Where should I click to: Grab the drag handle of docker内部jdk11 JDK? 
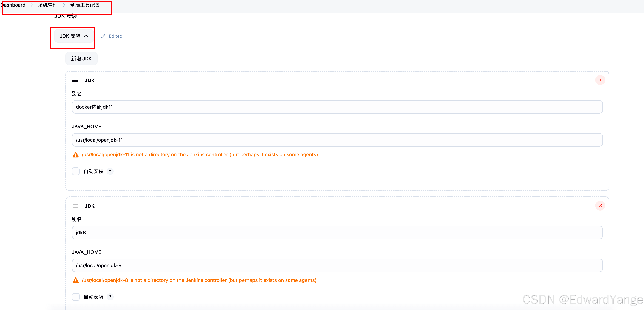tap(75, 81)
